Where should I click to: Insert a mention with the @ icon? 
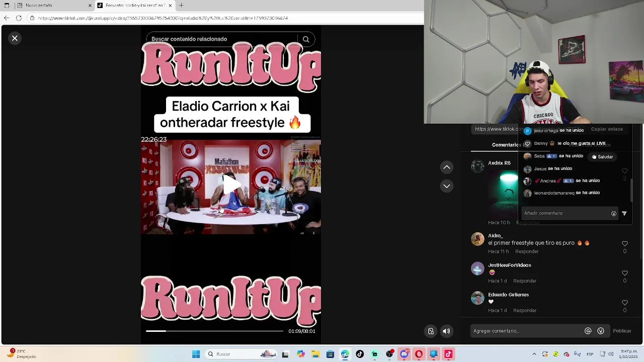point(588,331)
